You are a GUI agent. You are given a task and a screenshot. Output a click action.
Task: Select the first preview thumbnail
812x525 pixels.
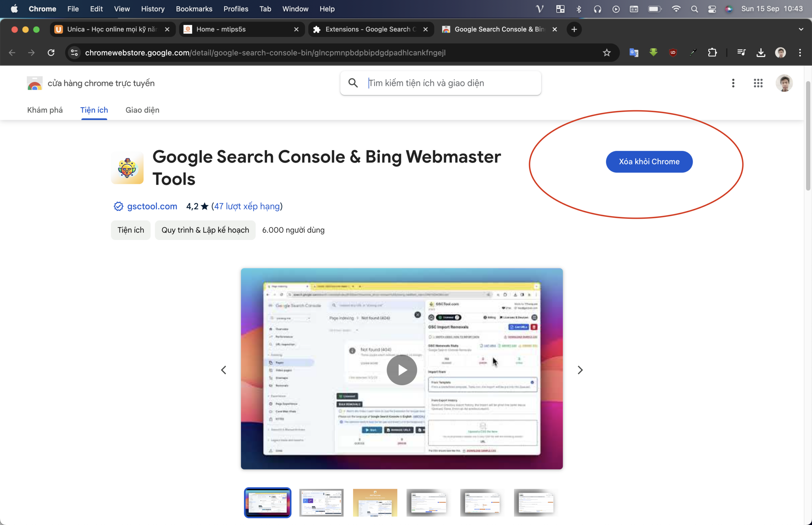(268, 502)
